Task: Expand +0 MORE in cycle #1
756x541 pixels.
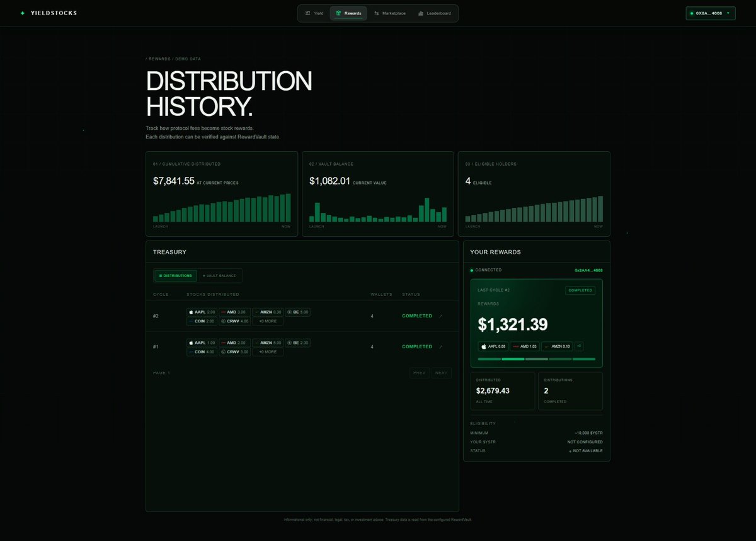Action: 268,352
